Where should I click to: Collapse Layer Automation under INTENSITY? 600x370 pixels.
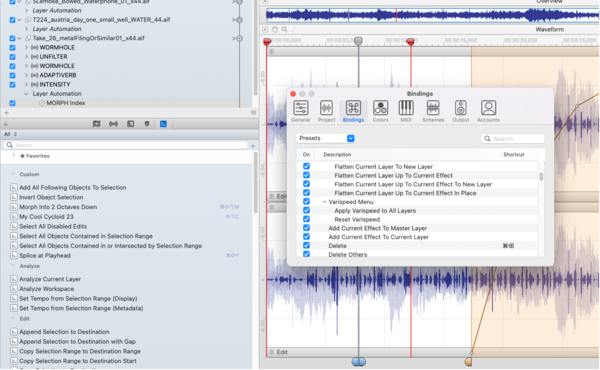(x=26, y=94)
